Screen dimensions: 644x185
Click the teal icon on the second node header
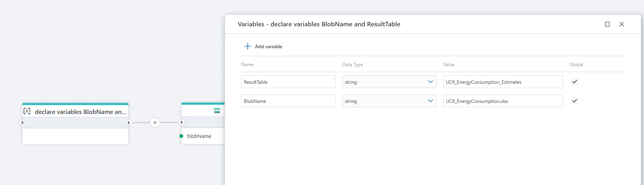pos(217,111)
